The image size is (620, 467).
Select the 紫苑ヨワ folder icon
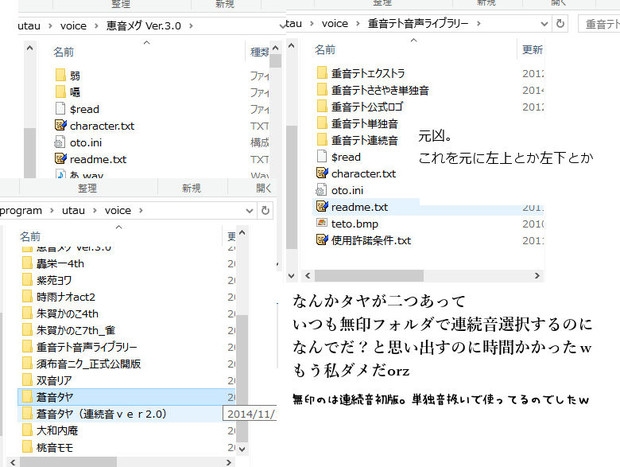(x=27, y=280)
